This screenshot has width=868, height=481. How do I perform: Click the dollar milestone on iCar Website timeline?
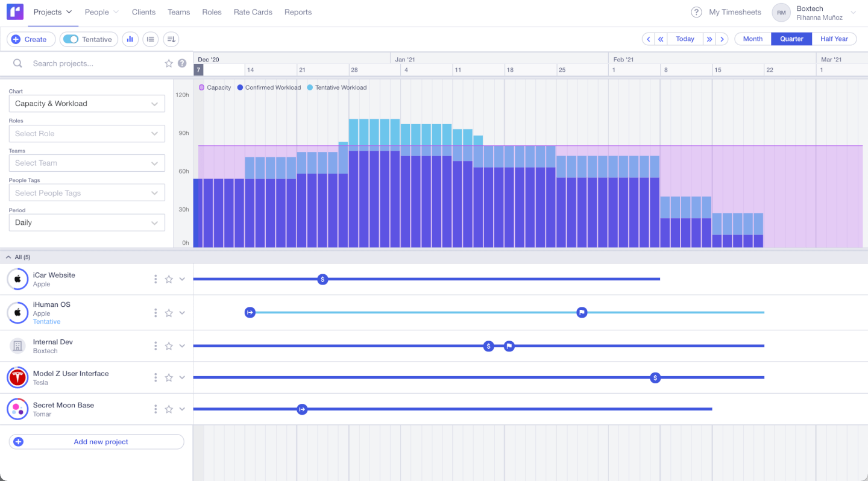coord(322,279)
